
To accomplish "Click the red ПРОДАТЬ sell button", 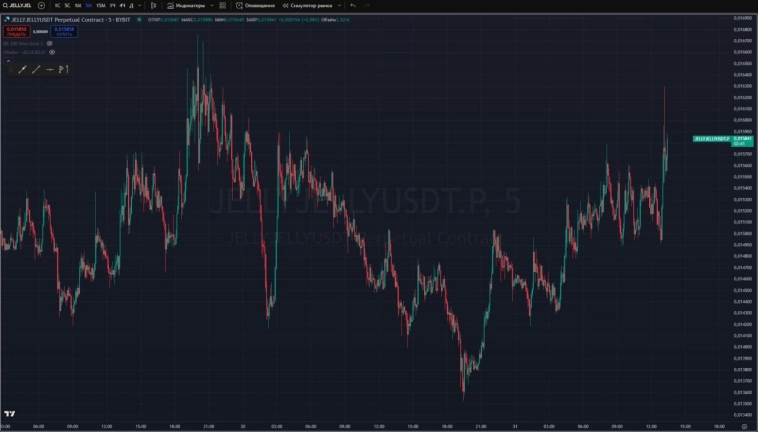I will (x=16, y=31).
